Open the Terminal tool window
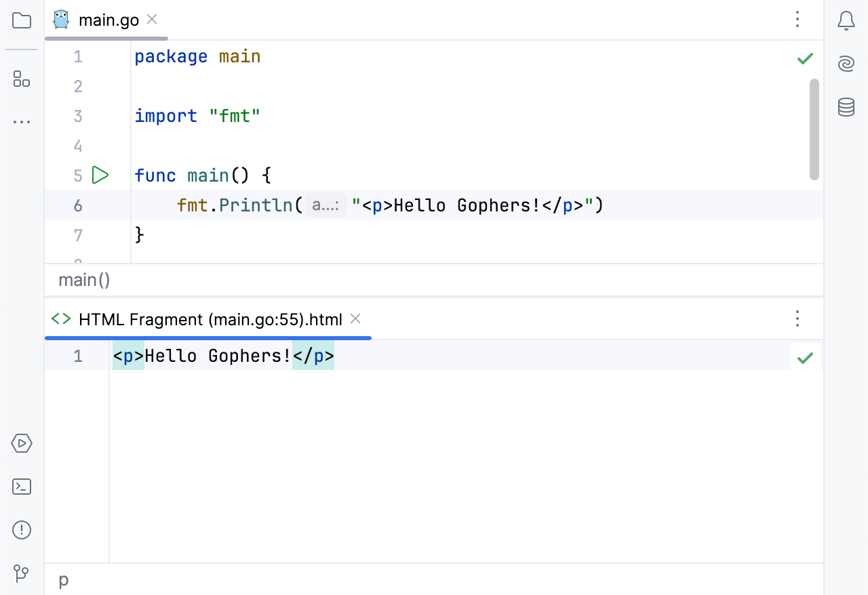868x595 pixels. (x=21, y=487)
